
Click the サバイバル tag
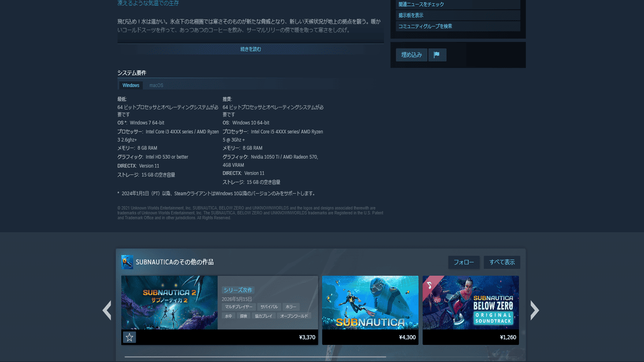268,307
